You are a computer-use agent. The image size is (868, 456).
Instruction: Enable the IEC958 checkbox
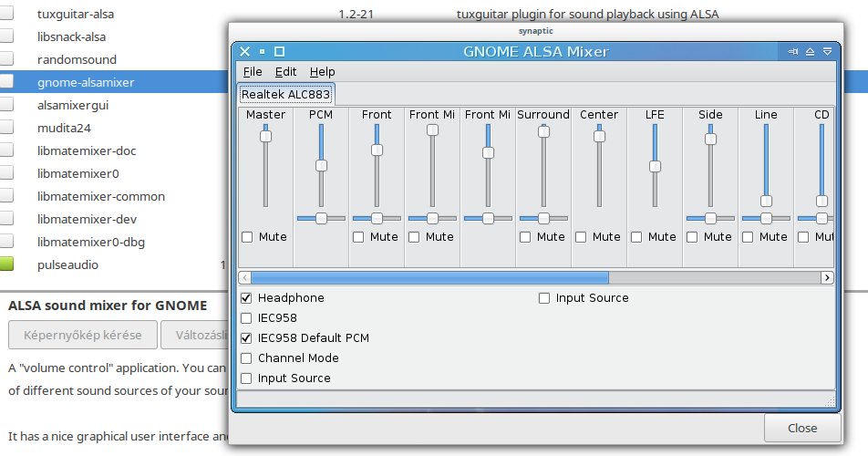point(246,318)
